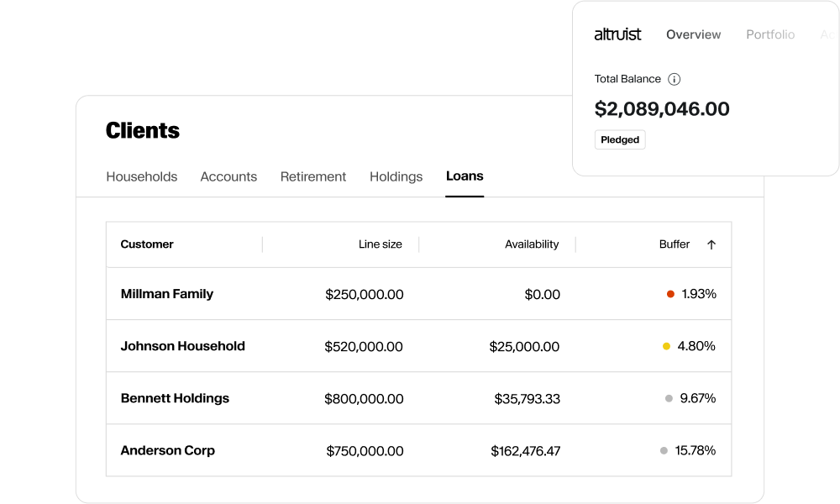This screenshot has height=504, width=840.
Task: Open the Millman Family row
Action: pyautogui.click(x=167, y=294)
